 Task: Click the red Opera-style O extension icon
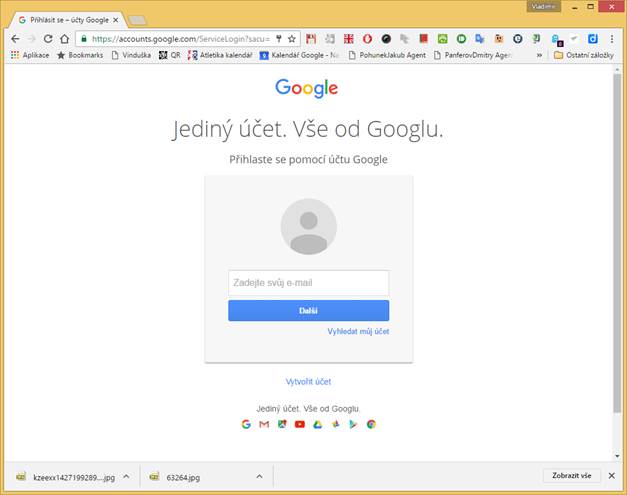(x=367, y=39)
